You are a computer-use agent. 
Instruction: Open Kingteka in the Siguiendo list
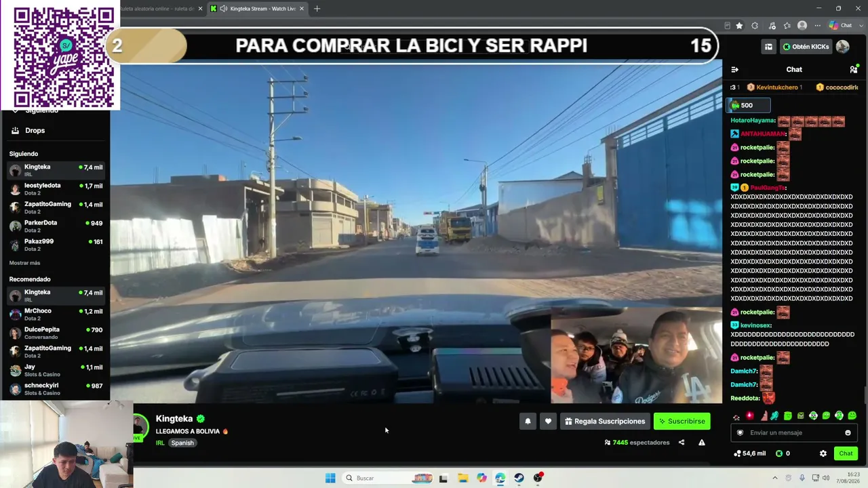pyautogui.click(x=55, y=169)
